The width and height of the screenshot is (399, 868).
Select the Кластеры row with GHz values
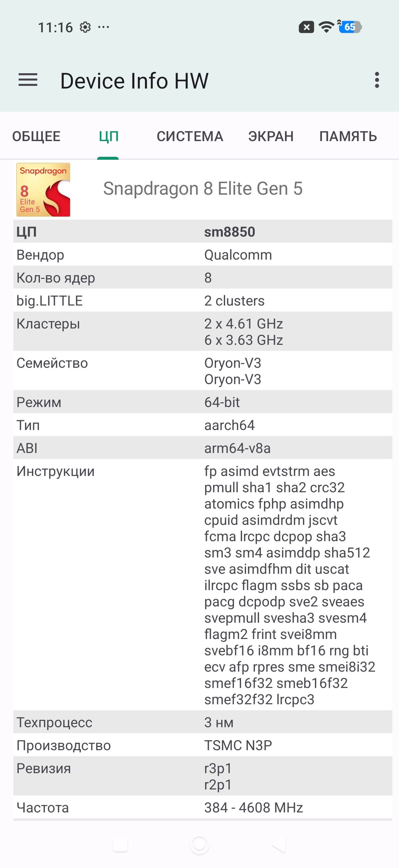click(x=203, y=331)
